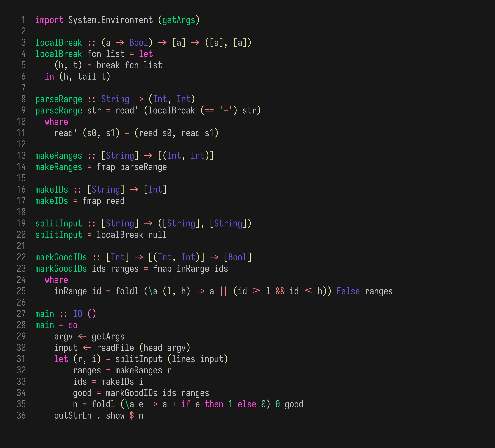Click the localBreak type signature name
Screen dimensions: 495x448
[x=58, y=43]
